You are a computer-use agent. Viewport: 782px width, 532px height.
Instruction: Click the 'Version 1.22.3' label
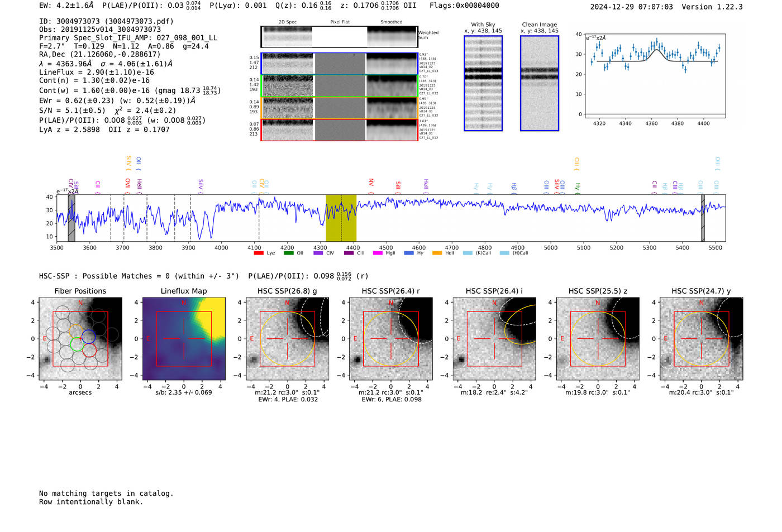click(x=712, y=7)
